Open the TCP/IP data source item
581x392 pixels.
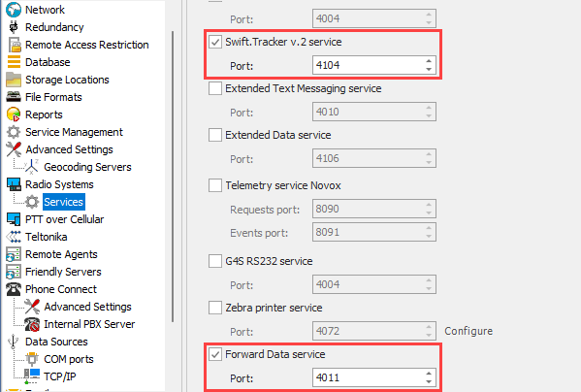60,376
